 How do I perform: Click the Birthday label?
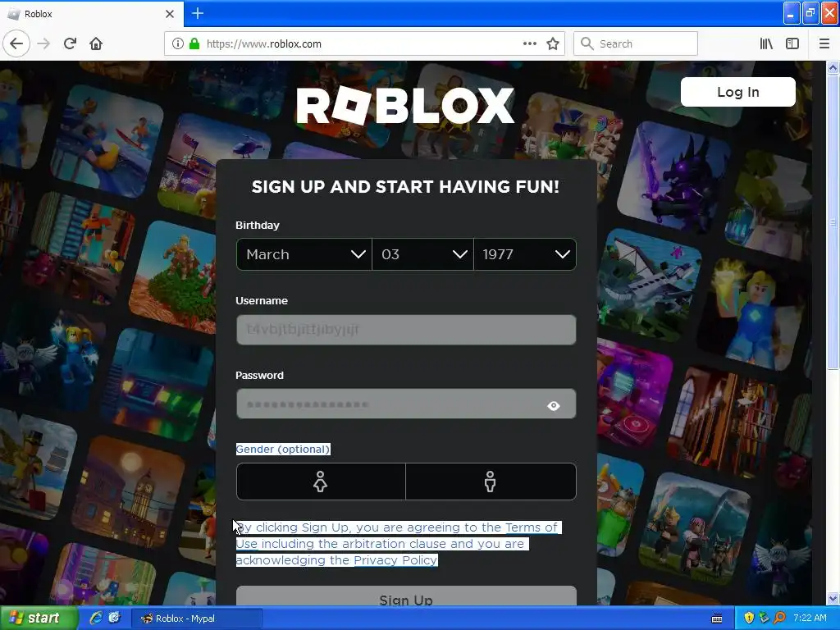pyautogui.click(x=257, y=225)
